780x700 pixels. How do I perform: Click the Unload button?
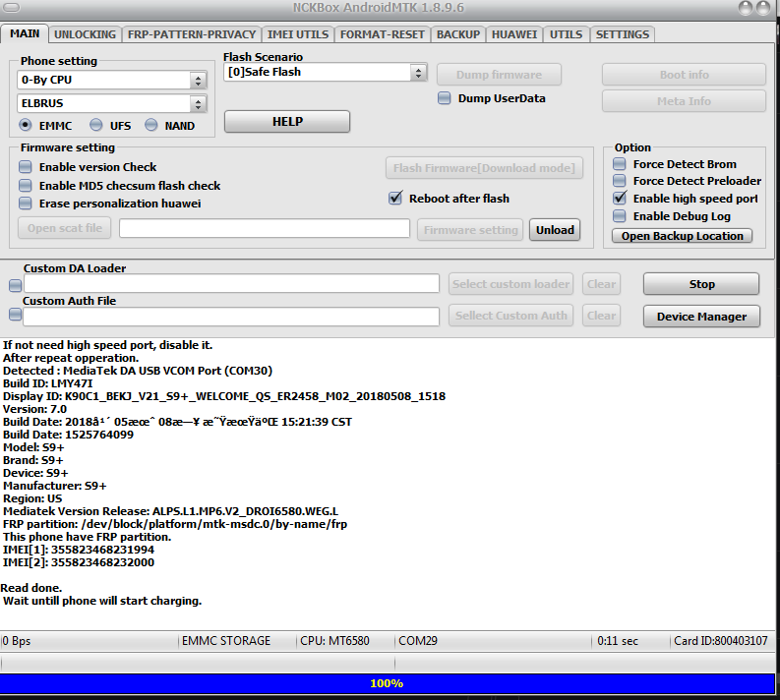point(555,230)
